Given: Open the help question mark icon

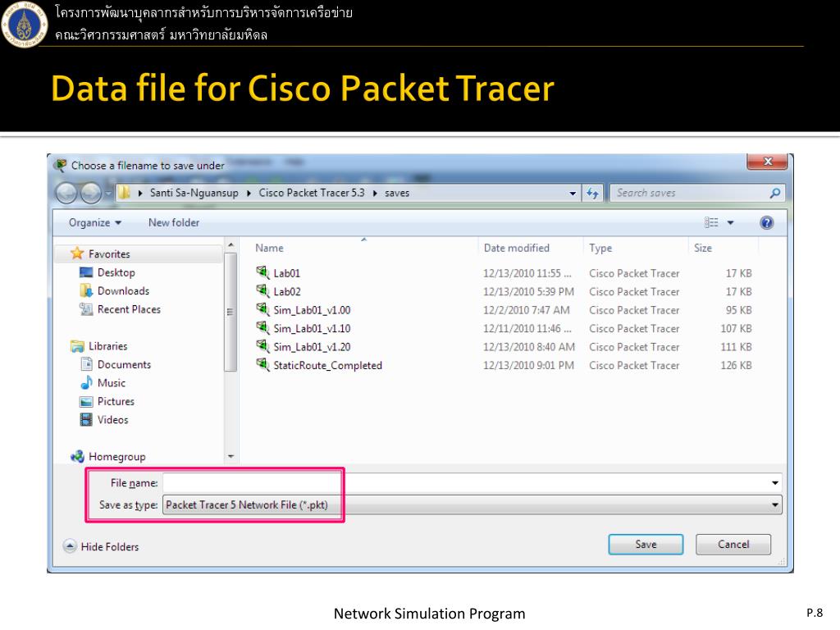Looking at the screenshot, I should pos(767,222).
